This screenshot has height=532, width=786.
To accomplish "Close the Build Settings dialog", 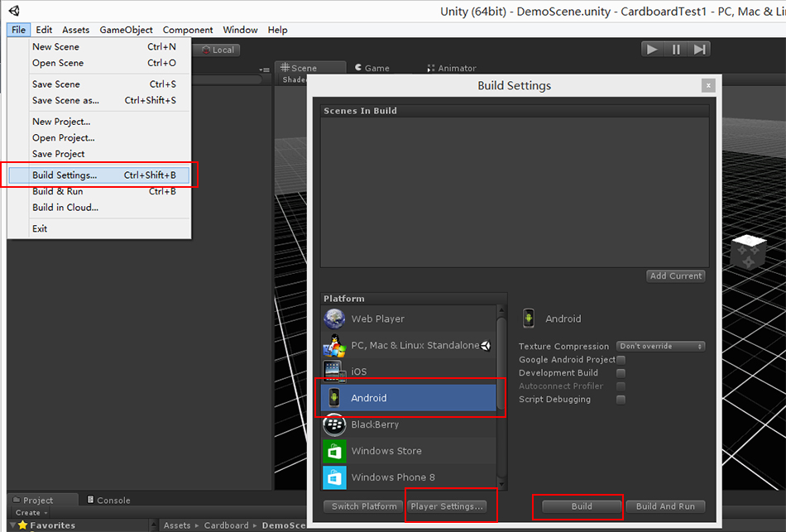I will 708,85.
